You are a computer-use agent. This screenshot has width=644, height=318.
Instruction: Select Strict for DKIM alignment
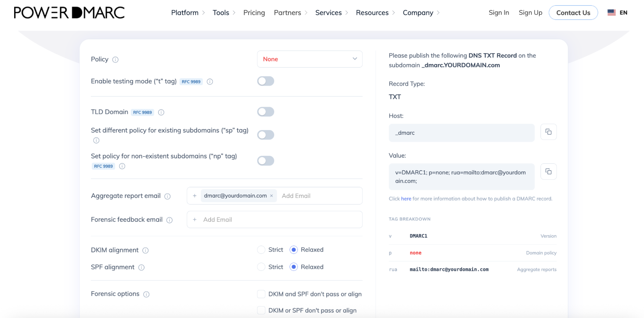(261, 250)
